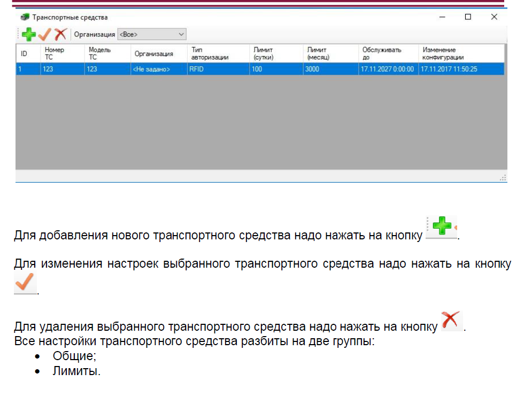Click the red X icon in the instructions text
Viewport: 532px width, 397px height.
click(451, 320)
